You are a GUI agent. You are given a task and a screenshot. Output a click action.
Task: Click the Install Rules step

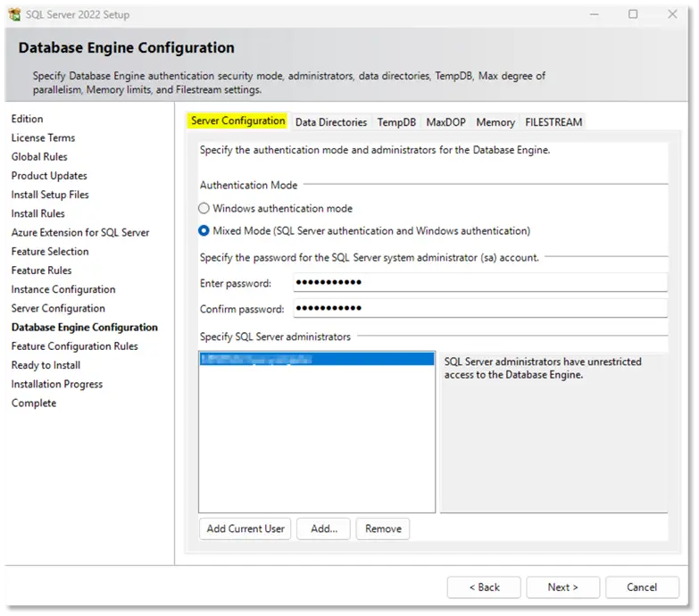coord(37,213)
